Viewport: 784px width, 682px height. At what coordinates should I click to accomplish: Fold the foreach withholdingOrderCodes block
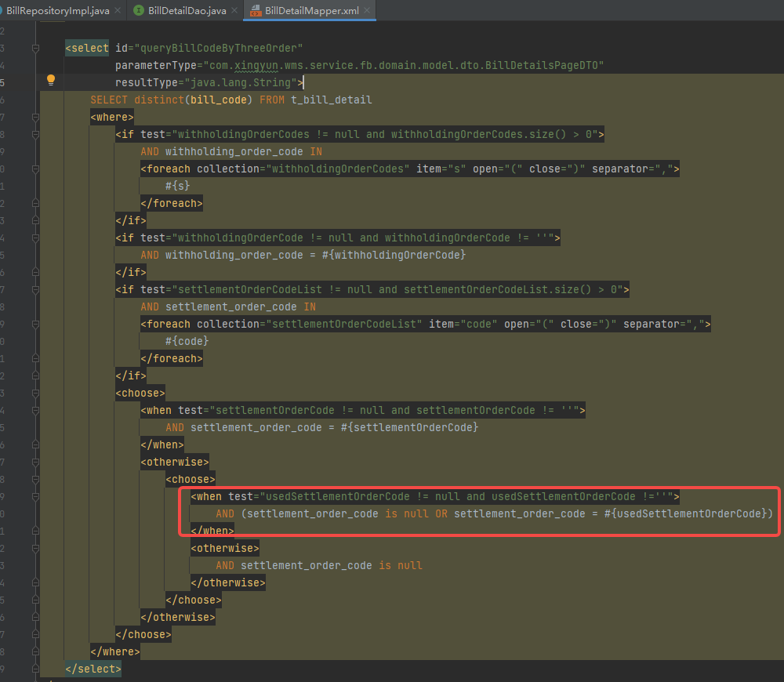[x=35, y=169]
